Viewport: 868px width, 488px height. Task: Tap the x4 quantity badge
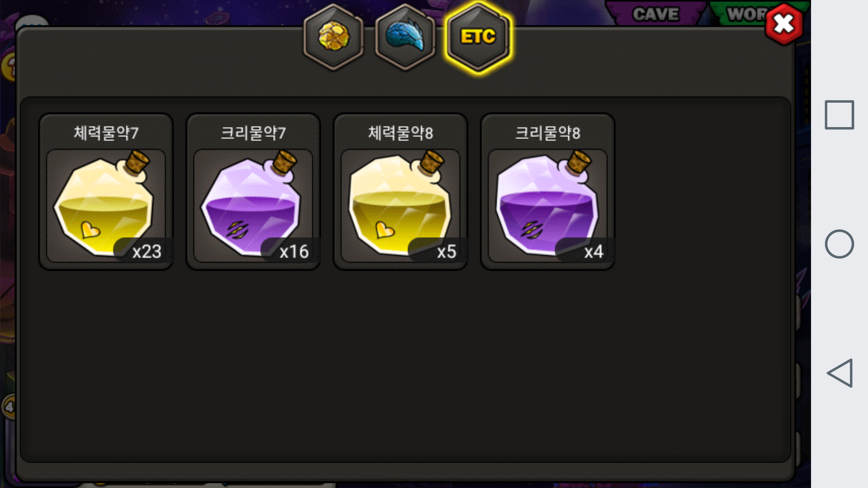585,251
